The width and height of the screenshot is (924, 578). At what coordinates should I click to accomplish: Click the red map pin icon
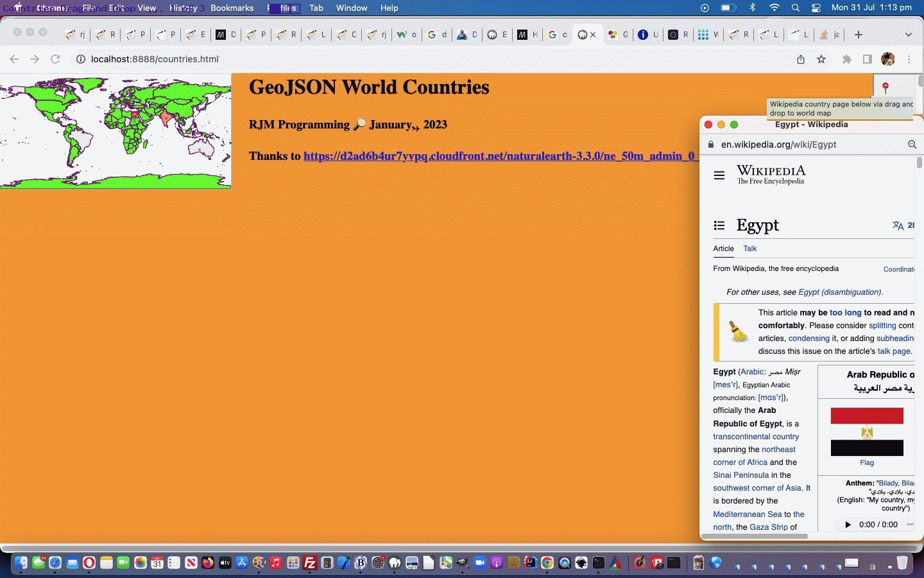point(886,87)
